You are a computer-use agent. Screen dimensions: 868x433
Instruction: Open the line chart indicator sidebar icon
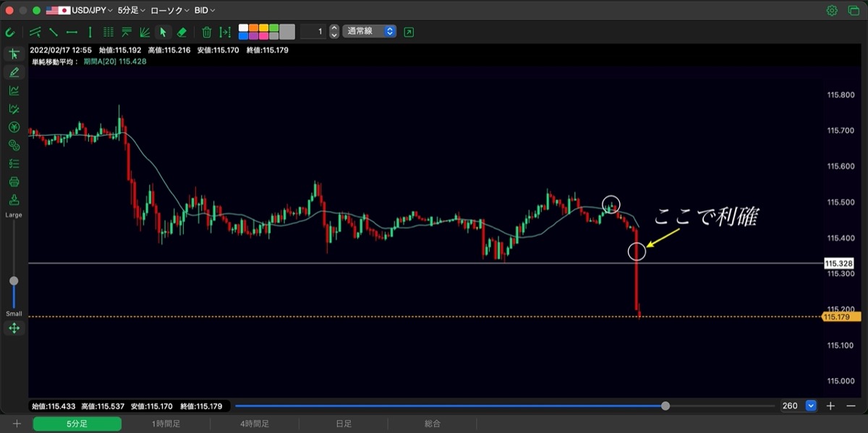[14, 90]
